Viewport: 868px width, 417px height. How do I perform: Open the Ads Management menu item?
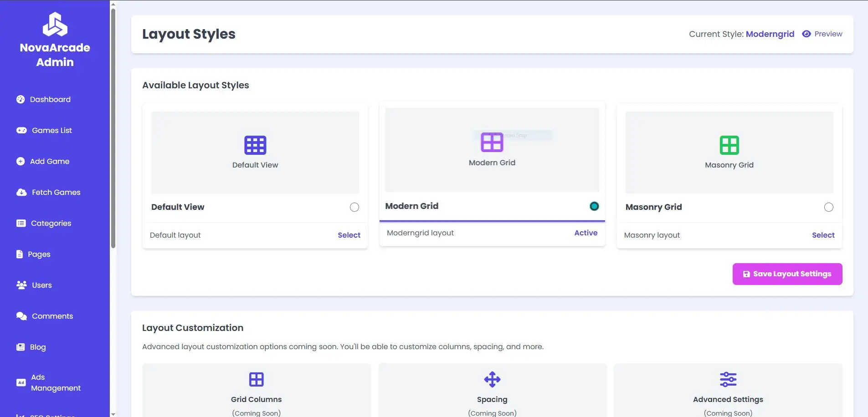[x=55, y=382]
